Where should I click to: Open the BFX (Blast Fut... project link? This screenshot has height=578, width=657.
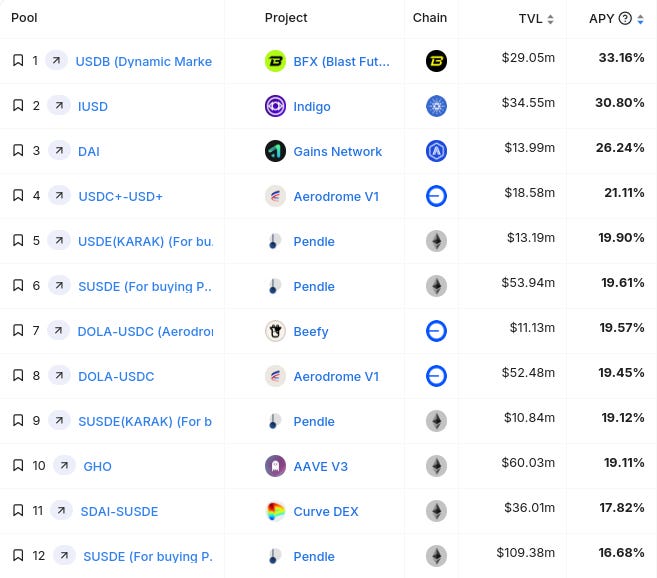[341, 62]
